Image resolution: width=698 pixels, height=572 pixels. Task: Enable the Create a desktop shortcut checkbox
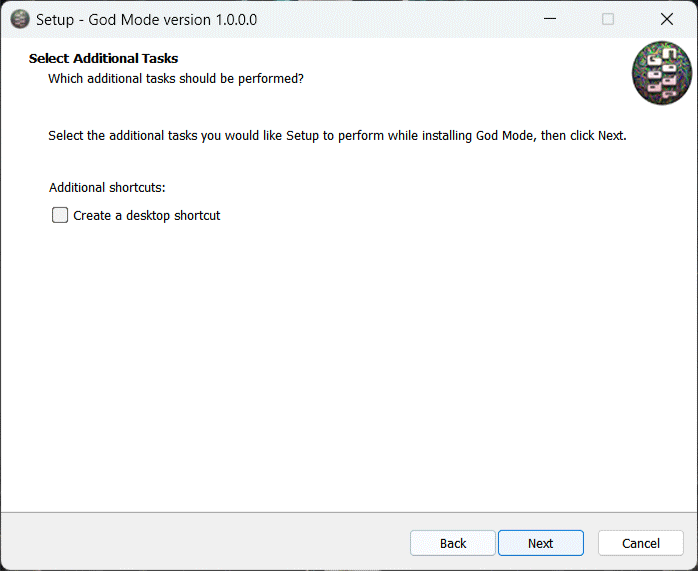coord(60,215)
